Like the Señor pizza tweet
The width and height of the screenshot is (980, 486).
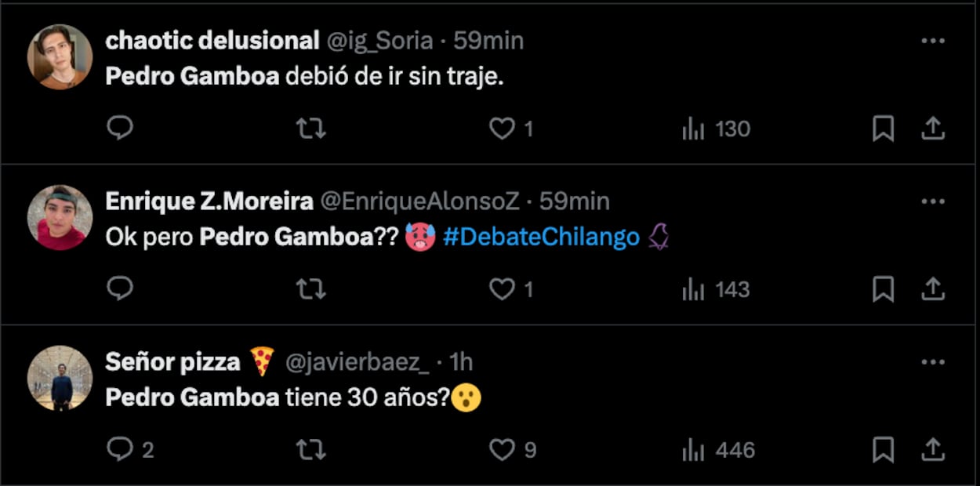tap(502, 449)
